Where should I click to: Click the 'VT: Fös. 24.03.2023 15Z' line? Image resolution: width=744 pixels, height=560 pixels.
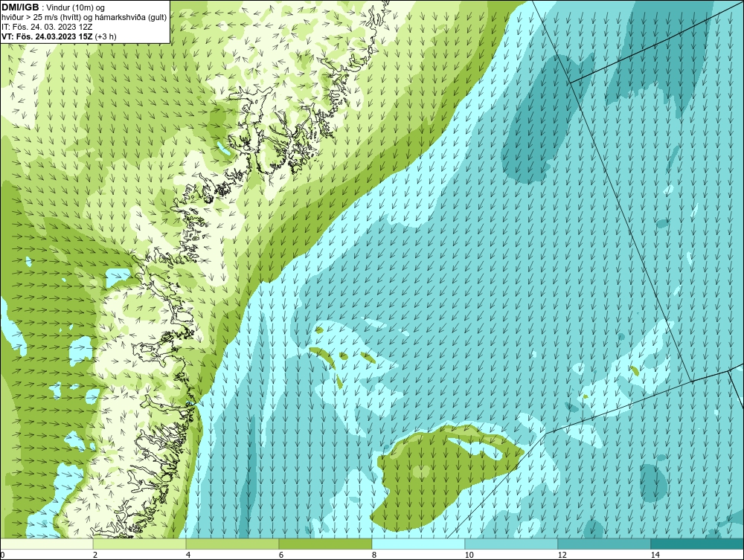coord(47,36)
